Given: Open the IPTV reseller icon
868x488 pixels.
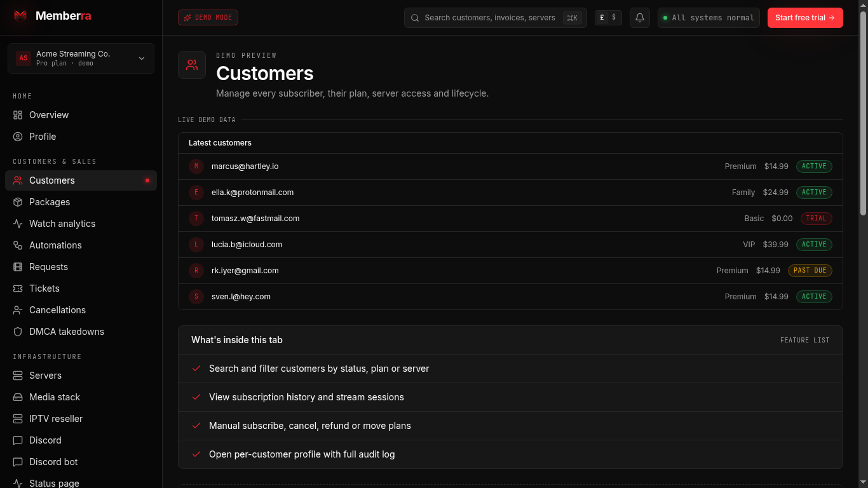Looking at the screenshot, I should pos(18,419).
